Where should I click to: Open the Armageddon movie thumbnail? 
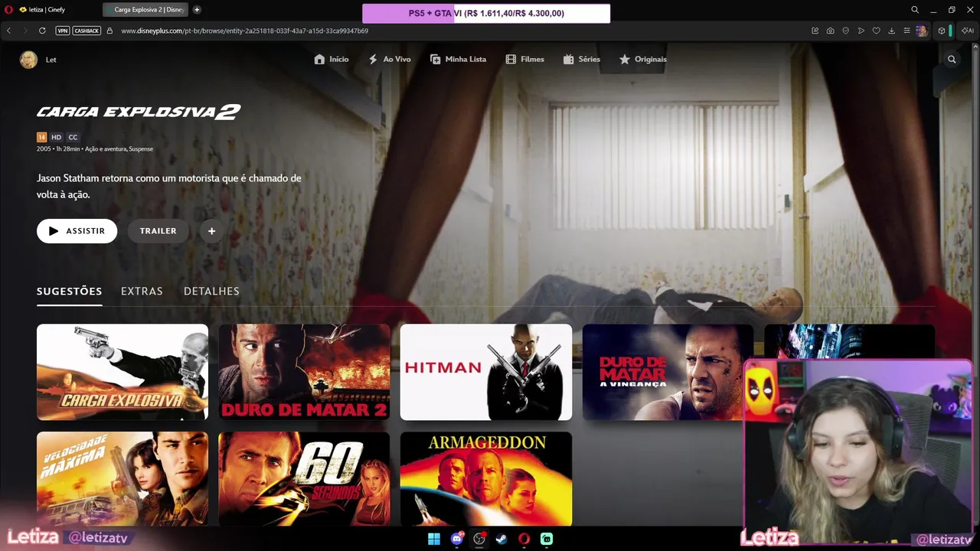tap(486, 479)
